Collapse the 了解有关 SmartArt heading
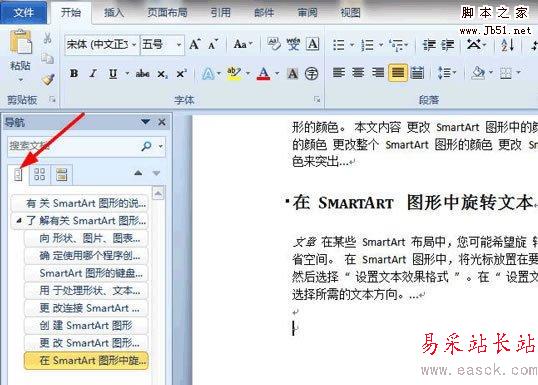Screen dimensions: 538x385 point(19,221)
